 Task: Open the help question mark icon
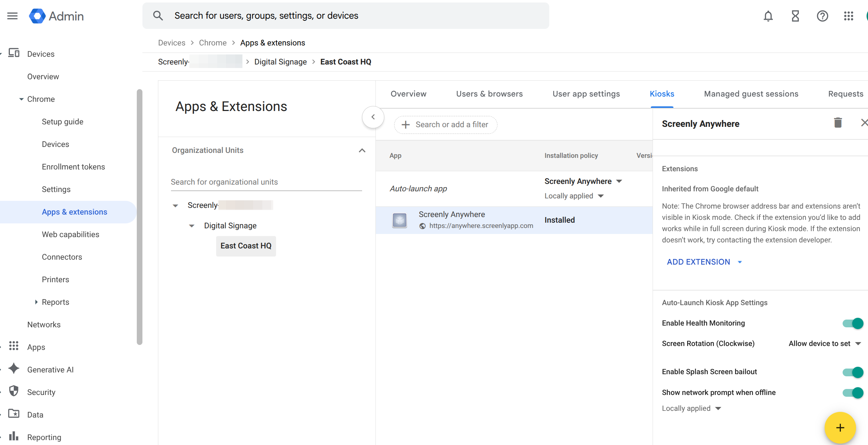[823, 16]
